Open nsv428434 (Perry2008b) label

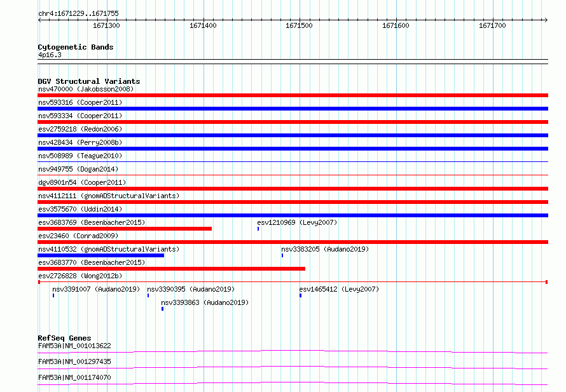pyautogui.click(x=80, y=142)
